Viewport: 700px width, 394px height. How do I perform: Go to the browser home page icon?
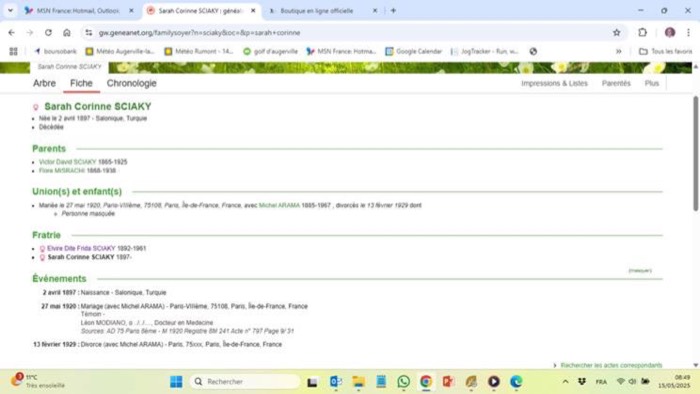[x=67, y=32]
